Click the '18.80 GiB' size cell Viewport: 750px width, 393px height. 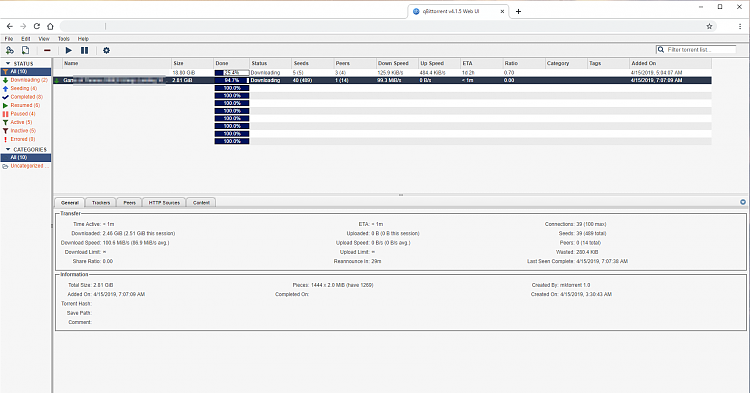pos(184,73)
